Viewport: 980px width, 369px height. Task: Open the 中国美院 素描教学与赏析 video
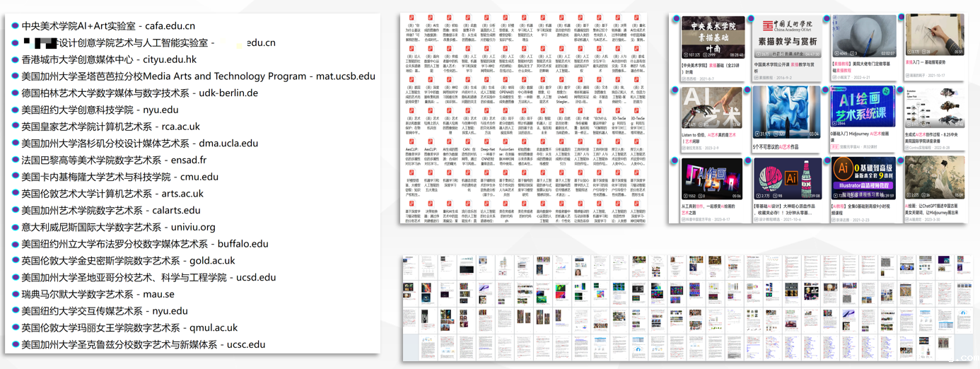click(x=786, y=37)
